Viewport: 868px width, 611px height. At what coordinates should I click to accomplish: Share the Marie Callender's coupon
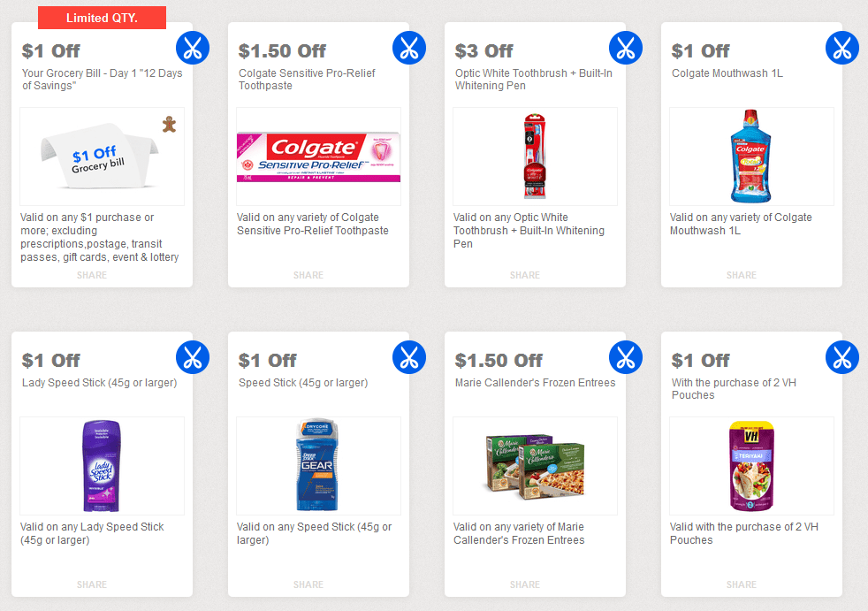(525, 584)
